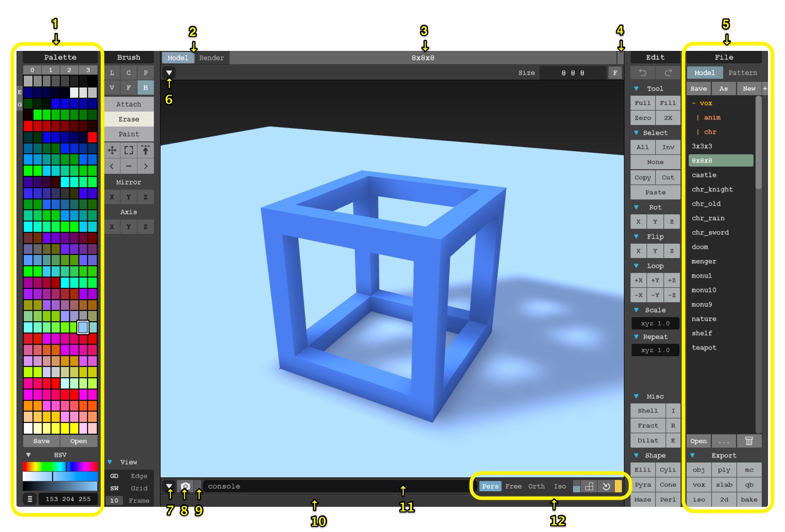Viewport: 785px width, 532px height.
Task: Click the Paint brush mode button
Action: tap(129, 134)
